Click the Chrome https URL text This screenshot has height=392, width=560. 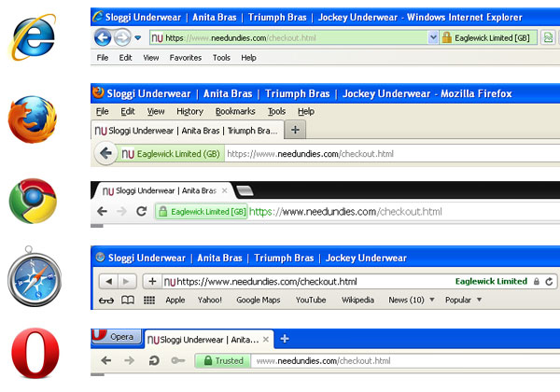345,211
